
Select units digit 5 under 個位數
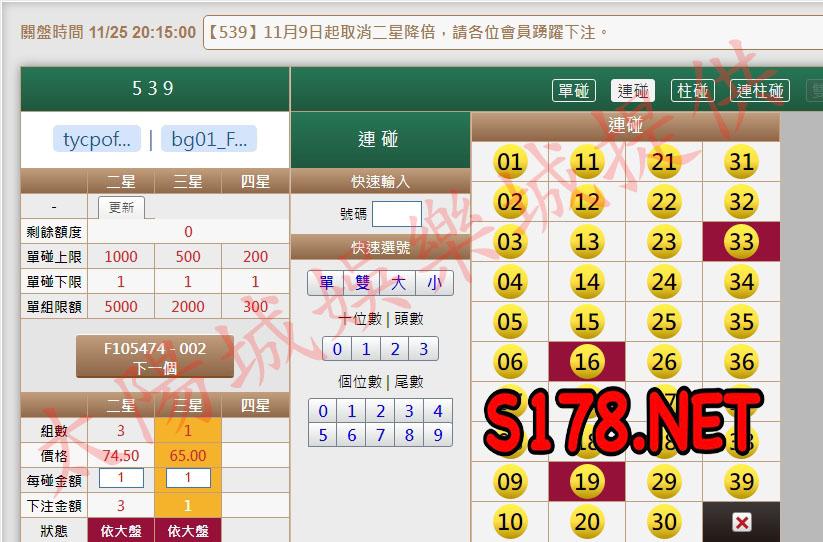[323, 434]
